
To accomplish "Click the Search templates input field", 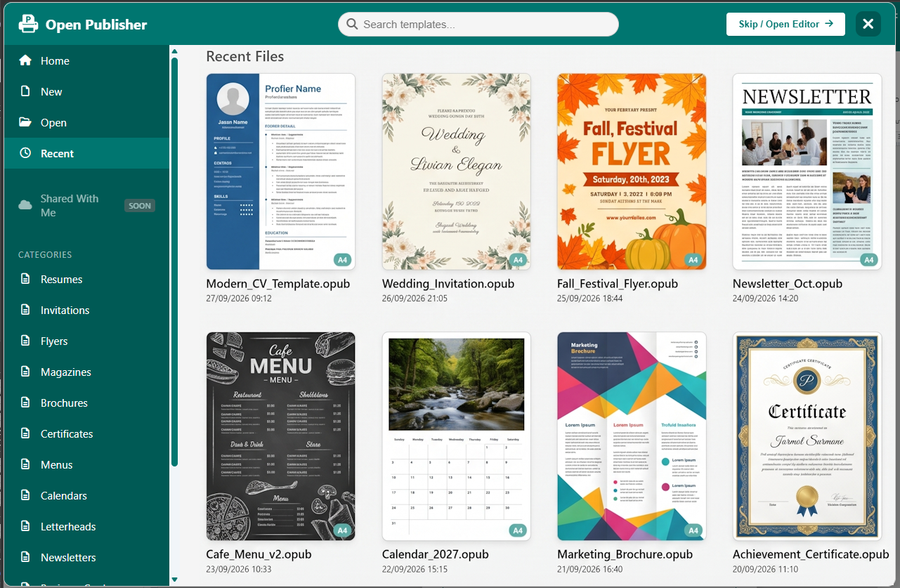I will (x=478, y=24).
